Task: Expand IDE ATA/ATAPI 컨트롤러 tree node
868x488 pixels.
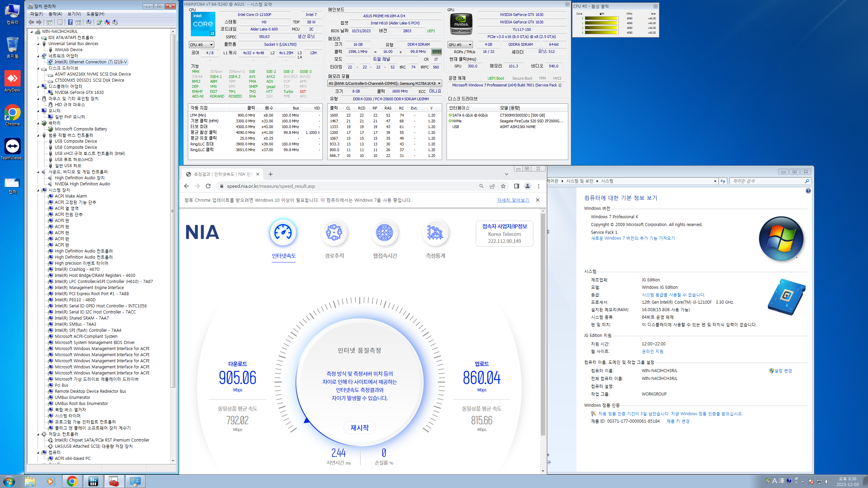Action: pos(38,38)
